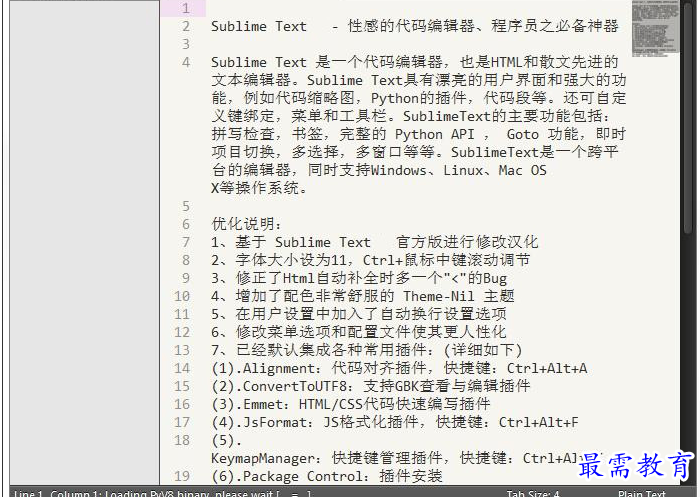Click the text 'Windows、Linux、Mac OS' in the paragraph
Screen dimensions: 700x497
(x=458, y=170)
